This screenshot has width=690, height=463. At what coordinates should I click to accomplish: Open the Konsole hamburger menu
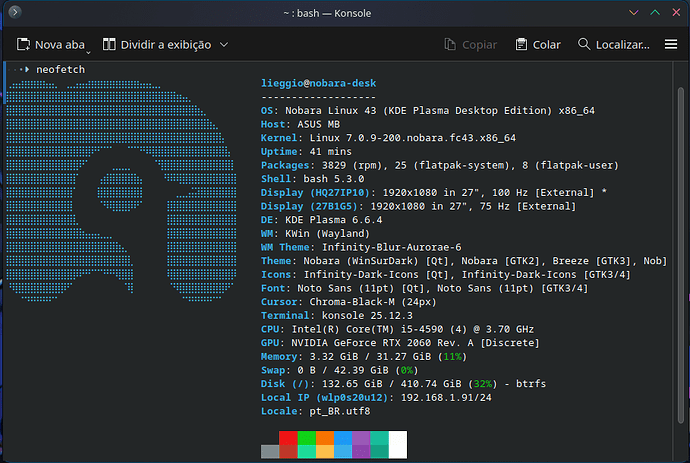[671, 44]
